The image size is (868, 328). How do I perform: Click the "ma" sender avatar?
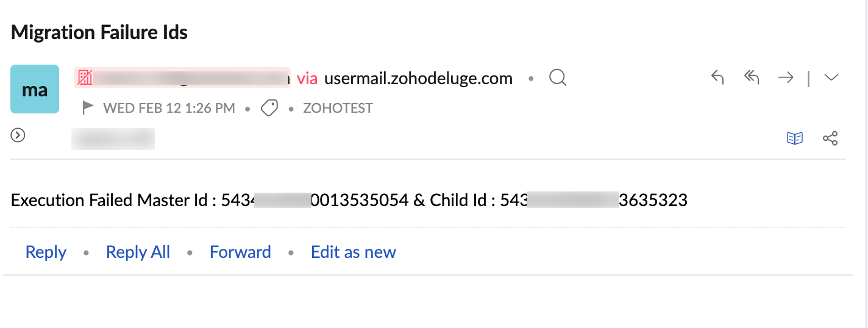click(35, 90)
